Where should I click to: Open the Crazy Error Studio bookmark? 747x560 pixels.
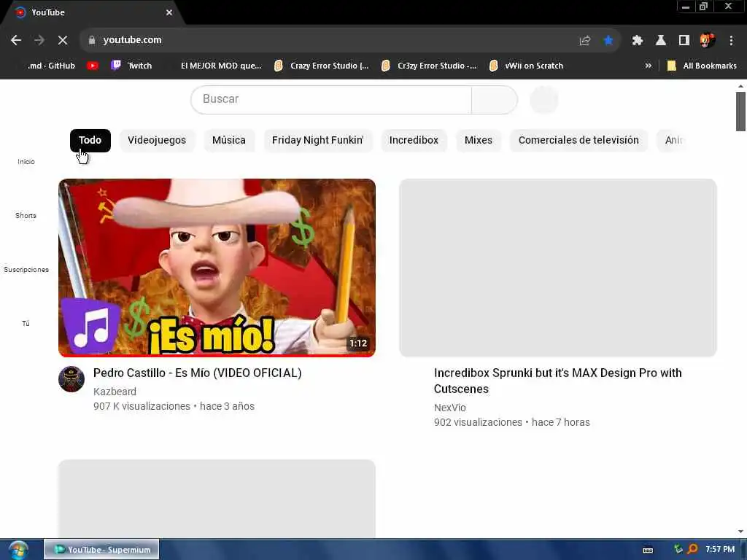[322, 66]
